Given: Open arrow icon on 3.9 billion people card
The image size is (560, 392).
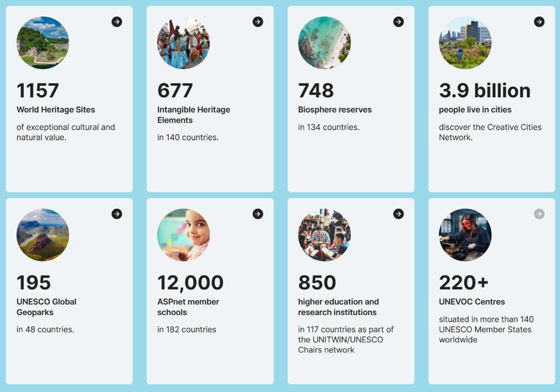Looking at the screenshot, I should (x=539, y=22).
